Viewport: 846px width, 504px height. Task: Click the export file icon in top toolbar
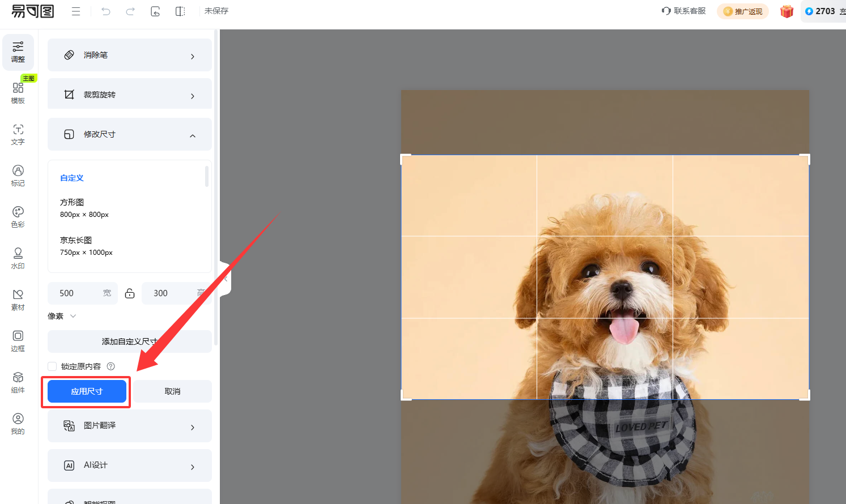point(155,11)
